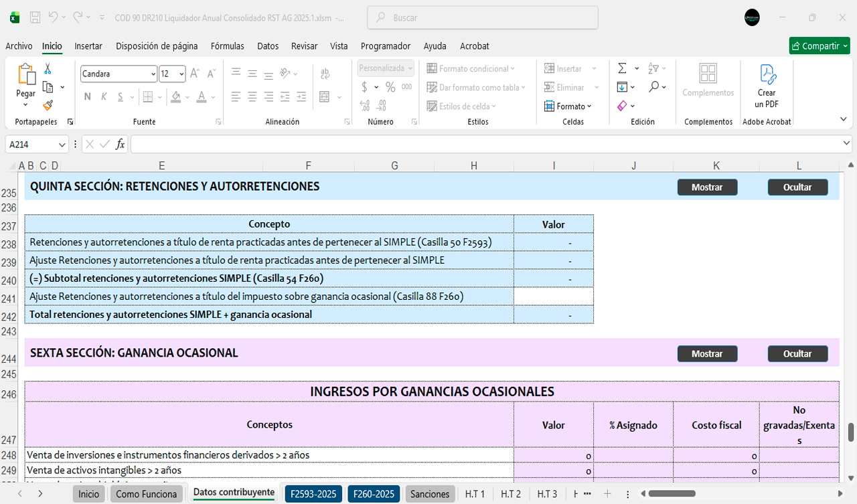857x504 pixels.
Task: Open the Fórmulas ribbon tab
Action: click(x=227, y=46)
